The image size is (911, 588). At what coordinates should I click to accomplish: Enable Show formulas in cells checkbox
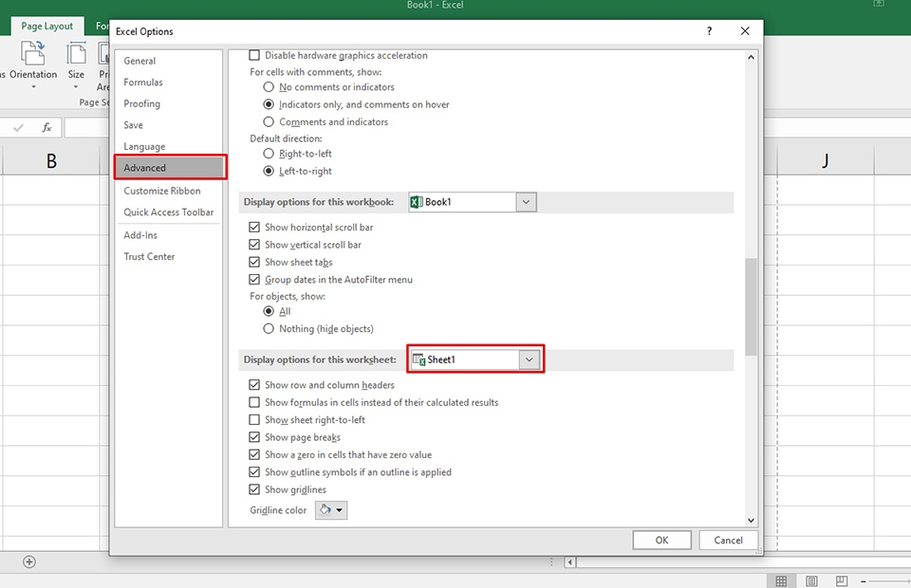tap(254, 402)
